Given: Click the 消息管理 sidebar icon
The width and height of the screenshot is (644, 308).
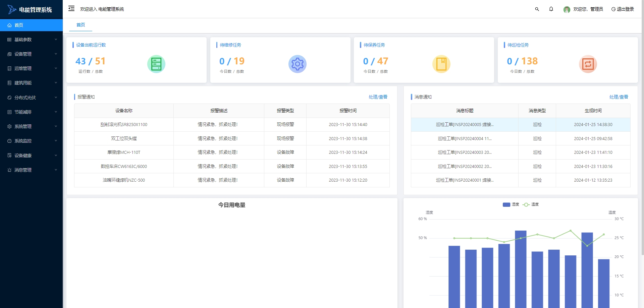Looking at the screenshot, I should [x=9, y=170].
